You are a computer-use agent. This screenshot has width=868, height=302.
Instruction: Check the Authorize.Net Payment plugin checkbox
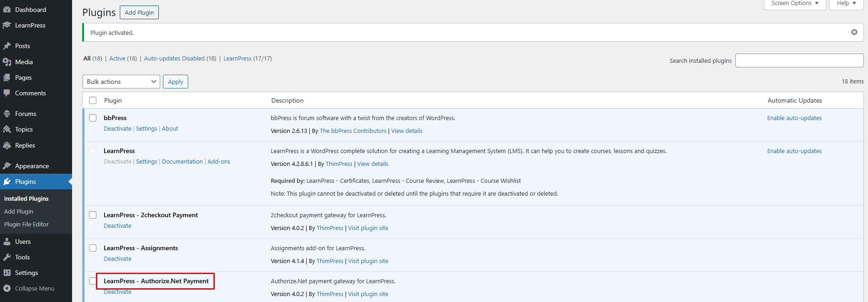93,281
